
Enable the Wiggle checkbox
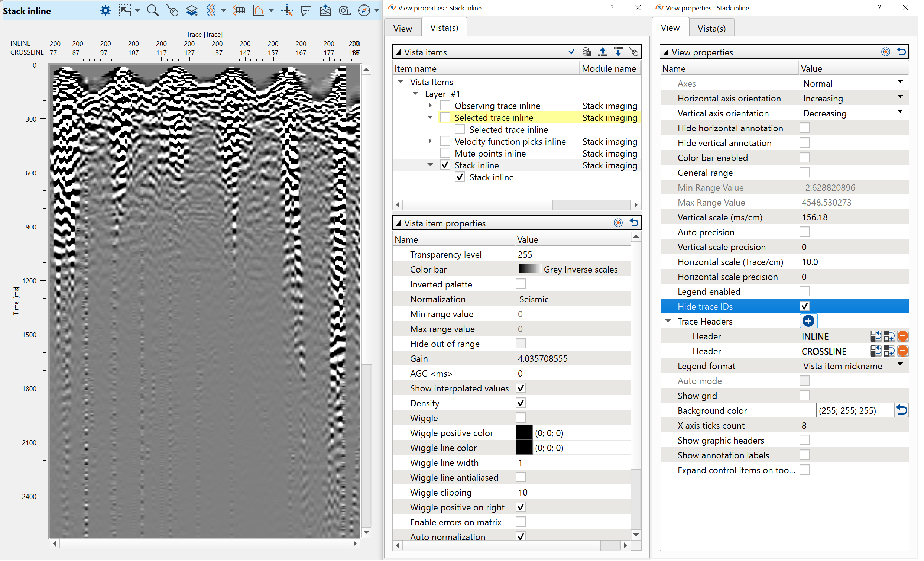(x=521, y=417)
